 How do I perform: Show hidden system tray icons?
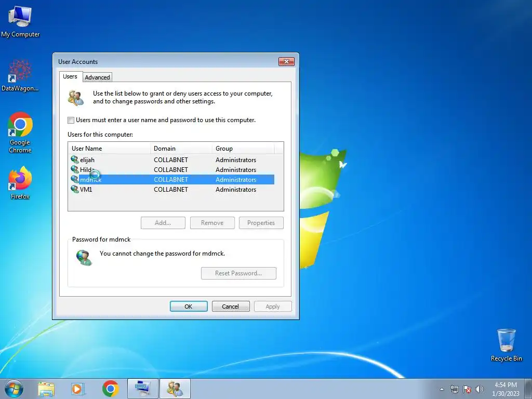(x=442, y=389)
